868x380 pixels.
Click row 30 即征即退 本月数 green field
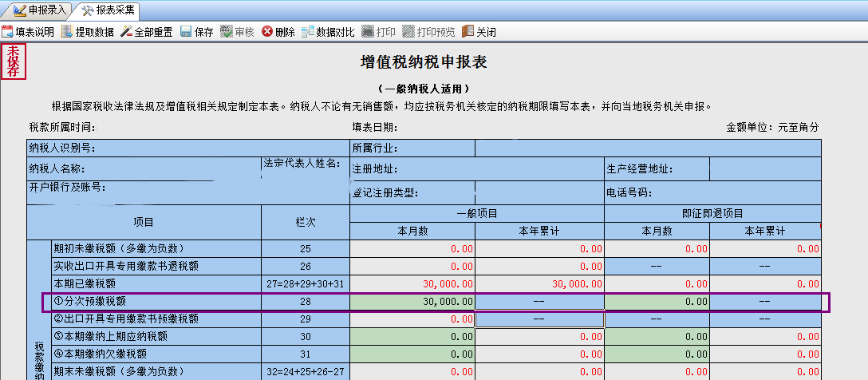pyautogui.click(x=657, y=336)
